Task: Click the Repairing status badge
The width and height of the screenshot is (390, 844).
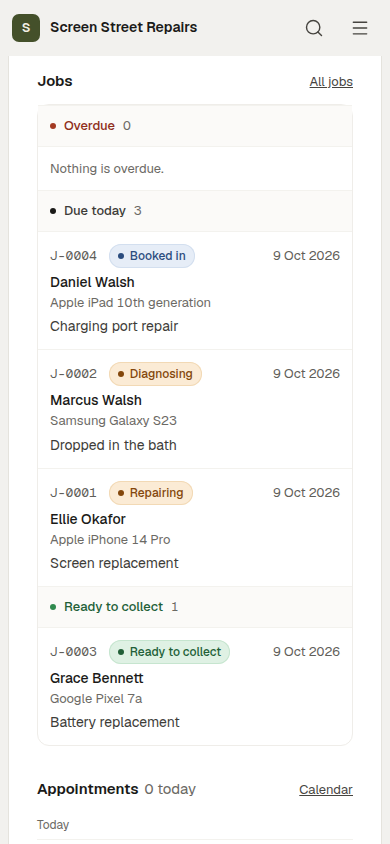Action: point(151,493)
